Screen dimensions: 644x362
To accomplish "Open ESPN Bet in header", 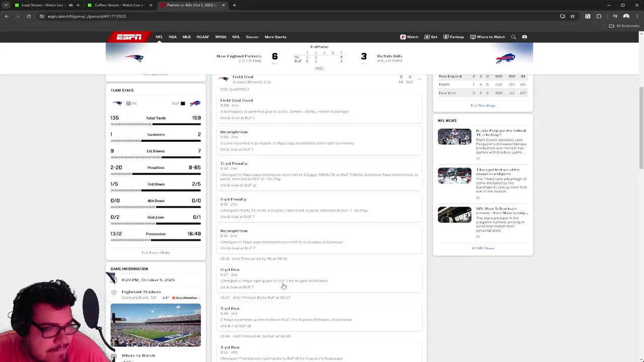I will click(431, 37).
